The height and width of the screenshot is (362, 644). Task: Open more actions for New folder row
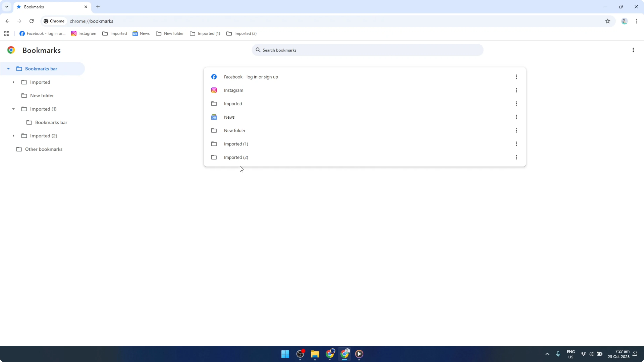tap(516, 130)
